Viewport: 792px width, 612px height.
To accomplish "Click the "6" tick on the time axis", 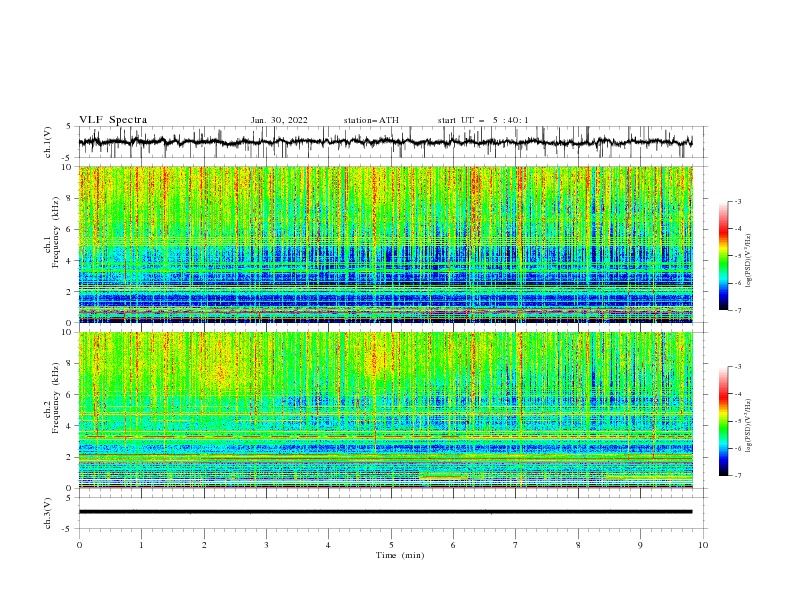I will coord(453,545).
